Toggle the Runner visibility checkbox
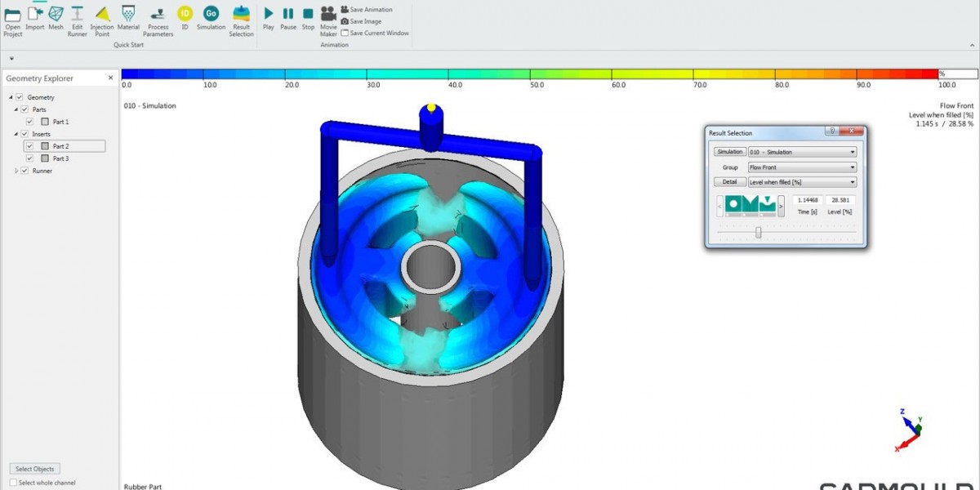 (x=24, y=171)
